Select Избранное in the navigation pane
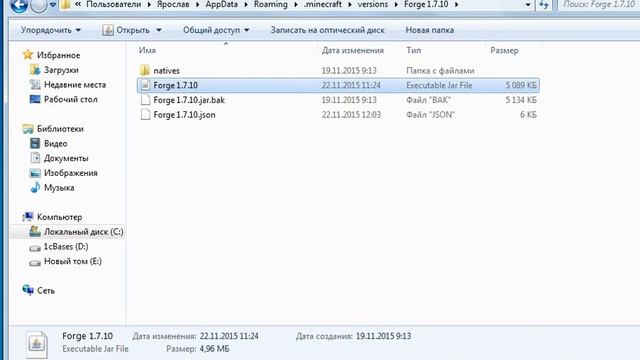Screen dimensions: 640x360 point(58,55)
